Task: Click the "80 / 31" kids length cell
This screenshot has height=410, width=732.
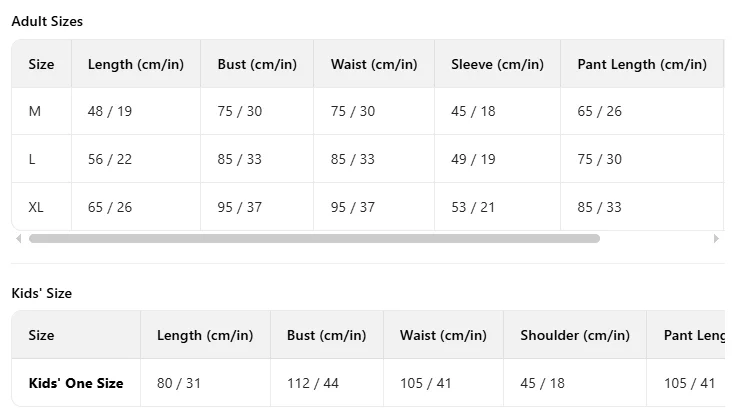Action: pyautogui.click(x=179, y=383)
